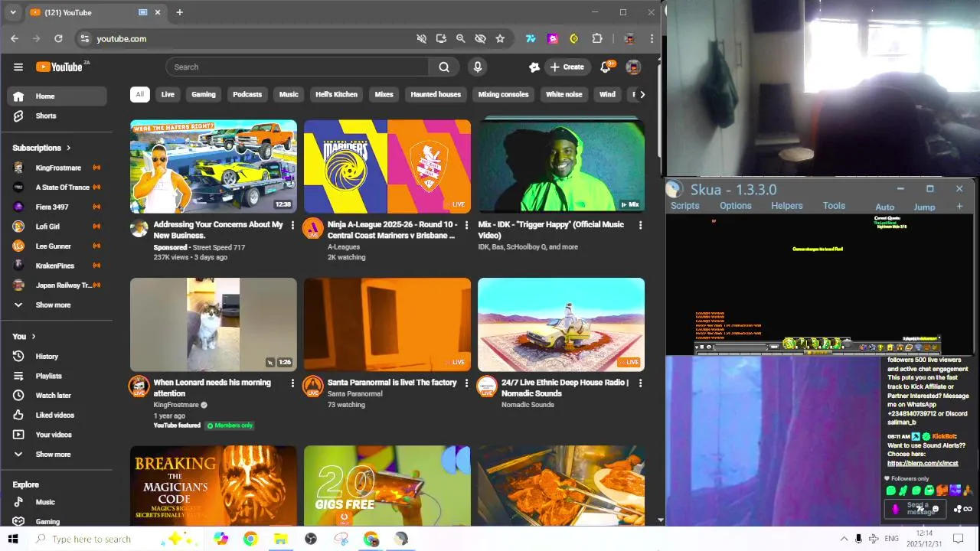Select the Gaming filter chip
Screen dimensions: 980x551
point(203,94)
